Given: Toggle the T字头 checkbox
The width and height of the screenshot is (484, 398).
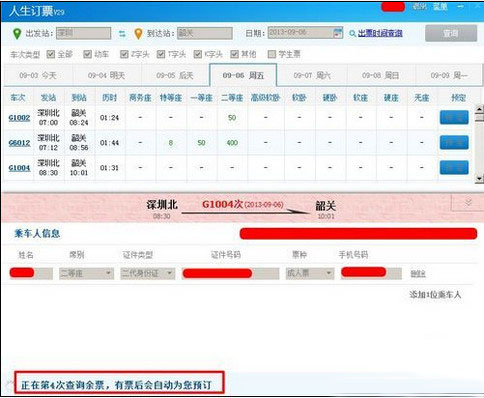Looking at the screenshot, I should (x=161, y=54).
